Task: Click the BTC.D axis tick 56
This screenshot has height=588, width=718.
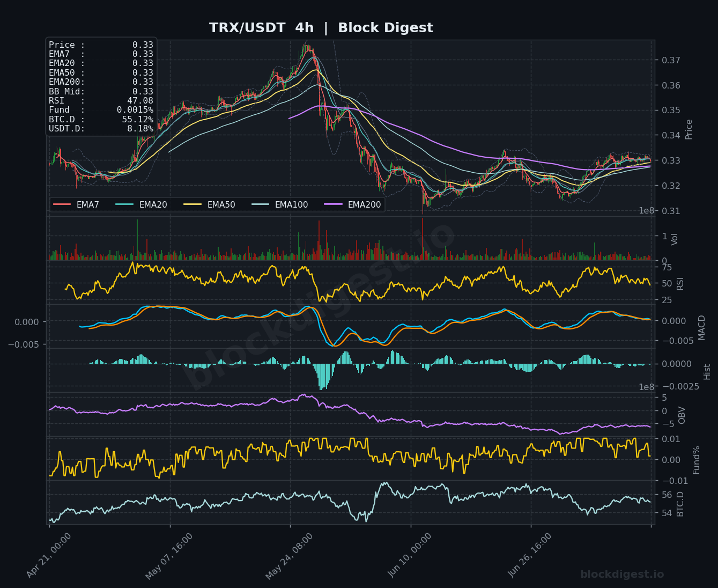Action: 667,495
